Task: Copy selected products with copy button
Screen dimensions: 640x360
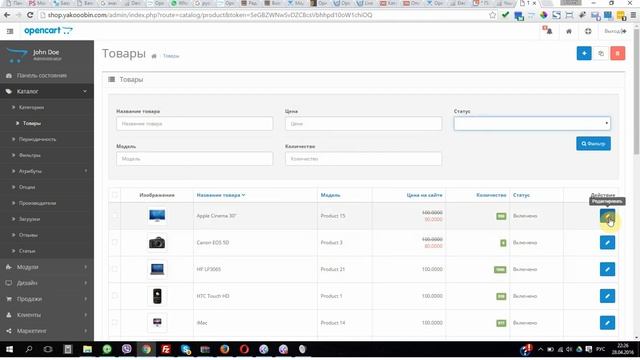Action: (601, 53)
